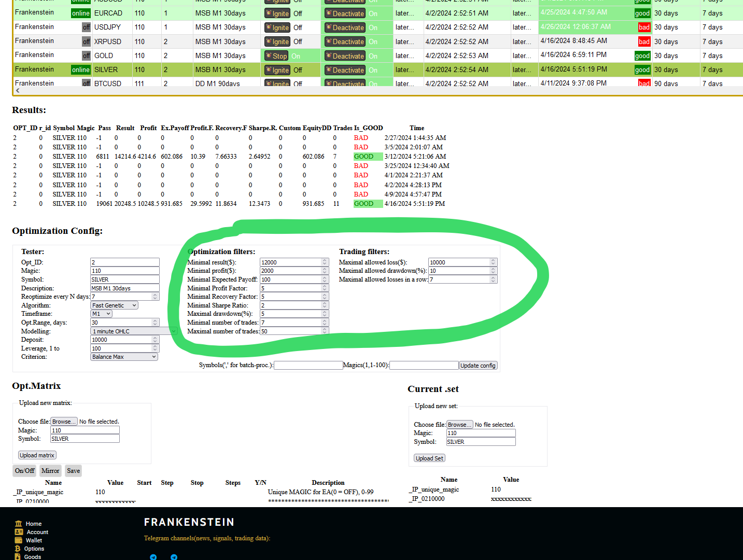Click the Home bank icon in footer
Screen dimensions: 743x560
[x=19, y=524]
